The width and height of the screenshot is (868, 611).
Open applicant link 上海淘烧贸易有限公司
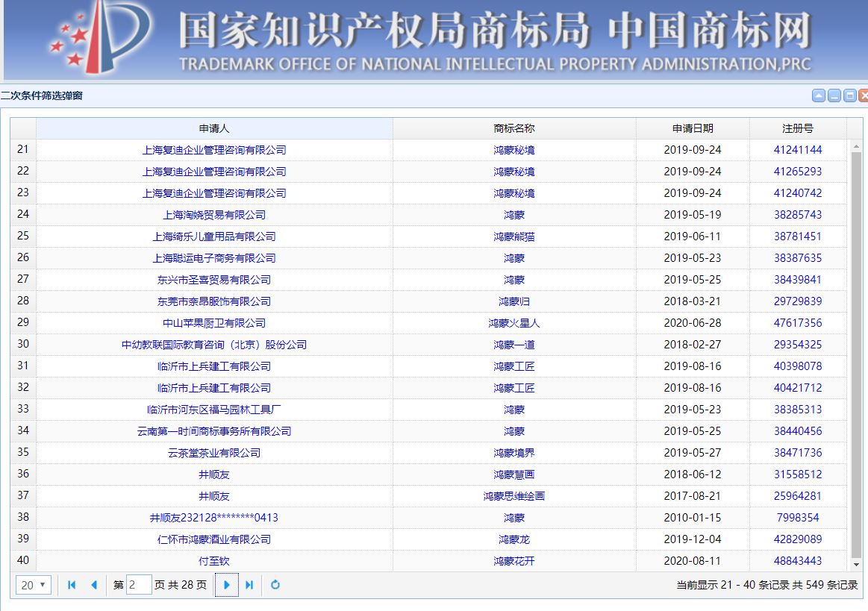[x=211, y=214]
